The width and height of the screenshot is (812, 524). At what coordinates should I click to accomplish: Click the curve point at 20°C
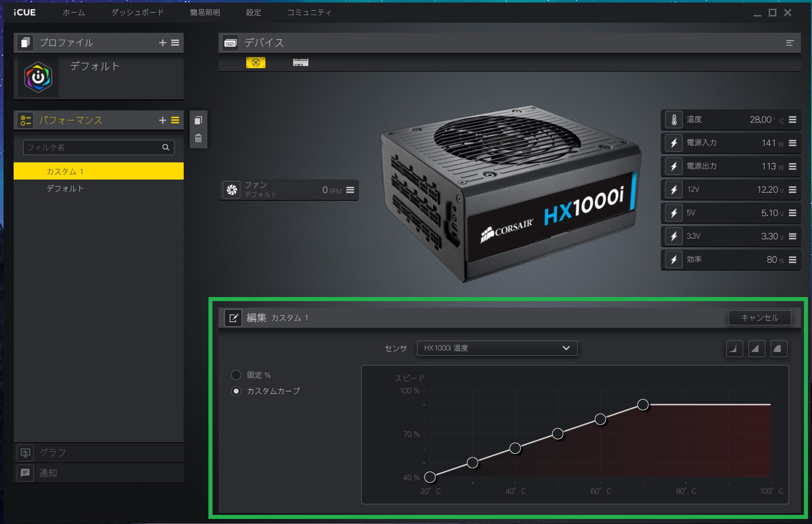pyautogui.click(x=430, y=477)
